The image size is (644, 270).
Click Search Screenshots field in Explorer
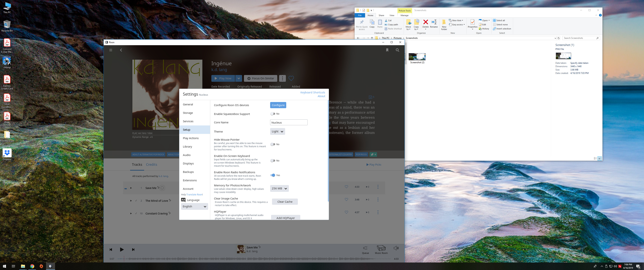point(581,38)
